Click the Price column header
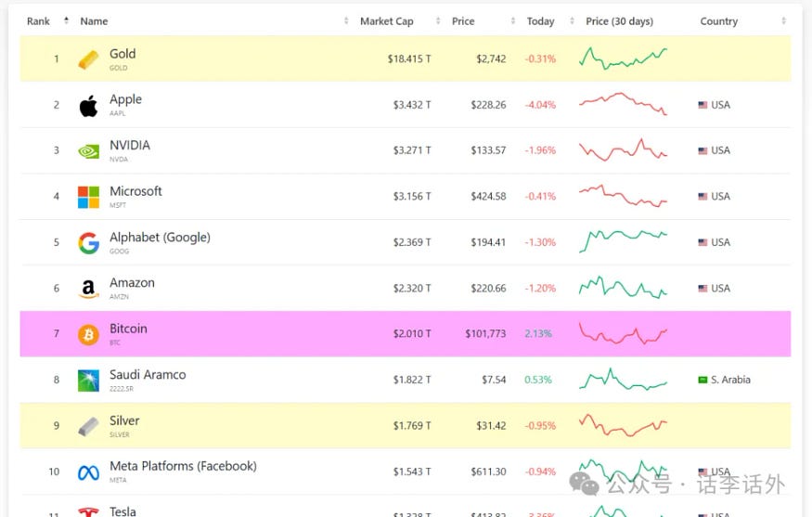The width and height of the screenshot is (812, 517). [463, 21]
